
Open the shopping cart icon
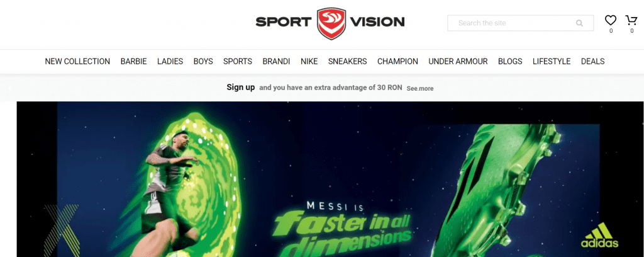[x=631, y=20]
